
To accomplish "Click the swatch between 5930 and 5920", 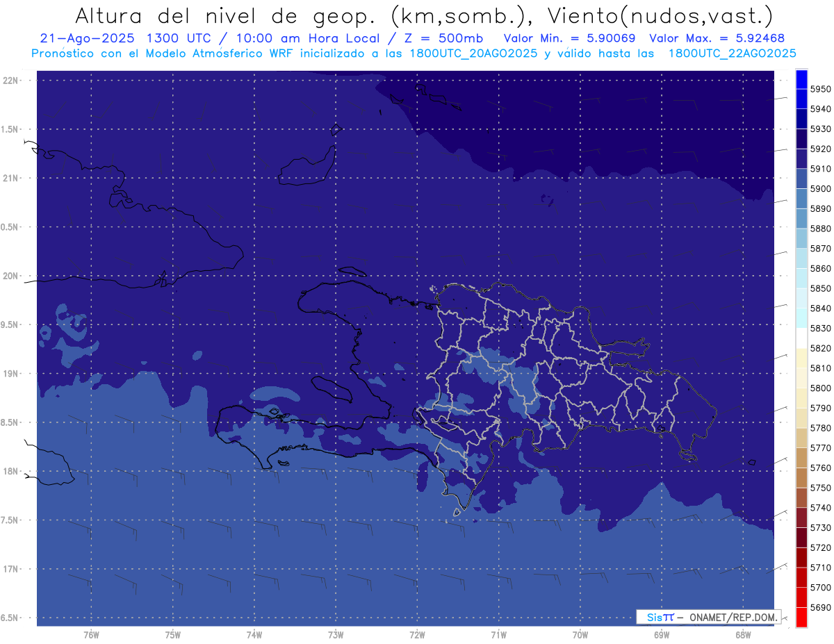I will [x=801, y=139].
